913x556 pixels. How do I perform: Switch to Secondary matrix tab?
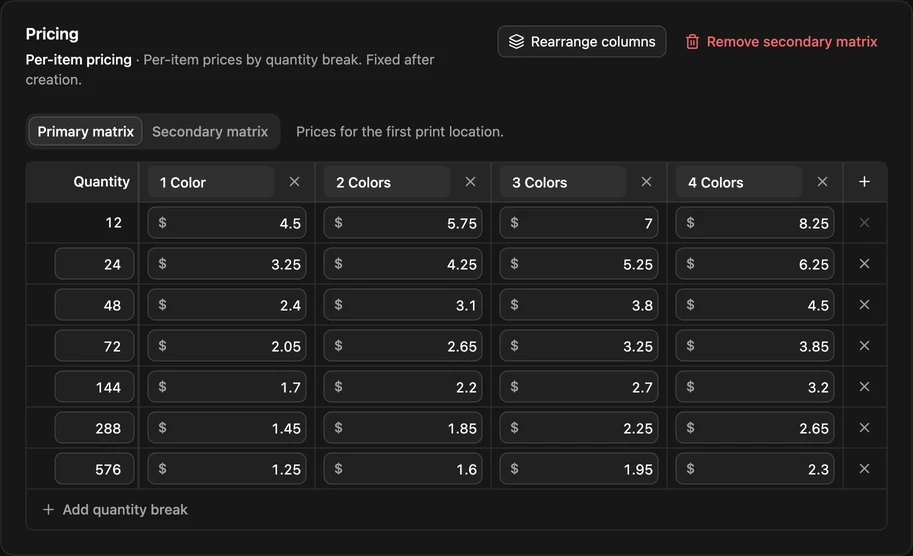coord(210,132)
